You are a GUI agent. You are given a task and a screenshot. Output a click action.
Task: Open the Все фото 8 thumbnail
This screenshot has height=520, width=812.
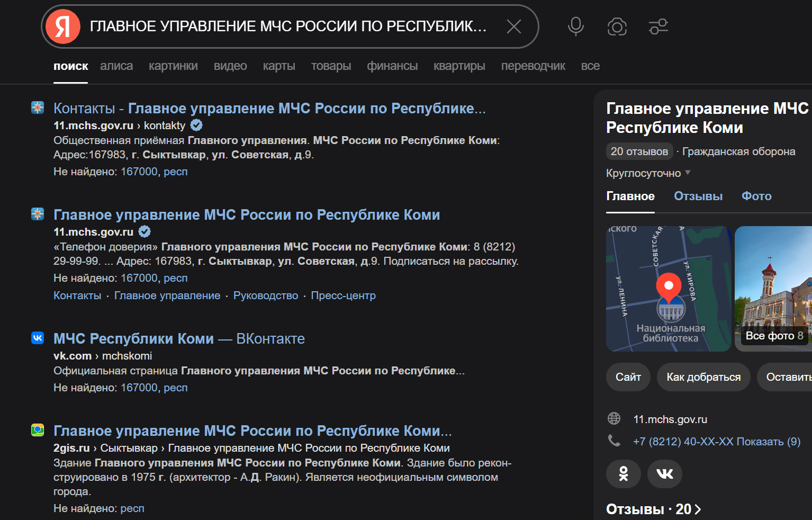(773, 289)
